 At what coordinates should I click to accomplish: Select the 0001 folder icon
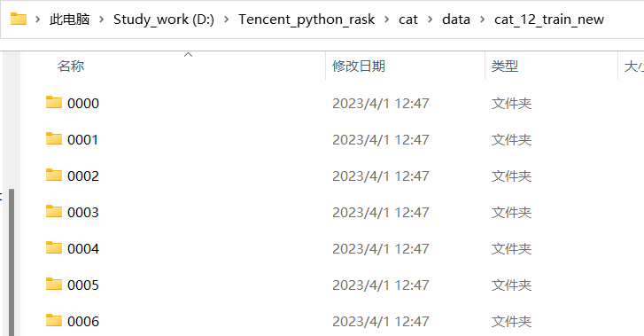pos(54,138)
